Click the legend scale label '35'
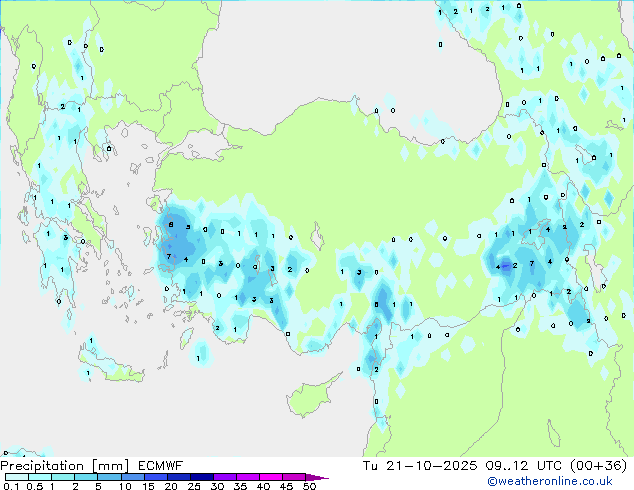 (240, 486)
